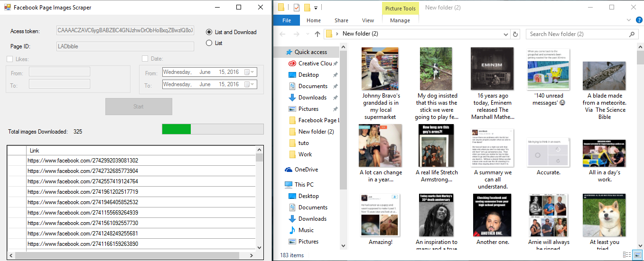Click the Likes From input field
Viewport: 644px width, 261px height.
pyautogui.click(x=59, y=72)
